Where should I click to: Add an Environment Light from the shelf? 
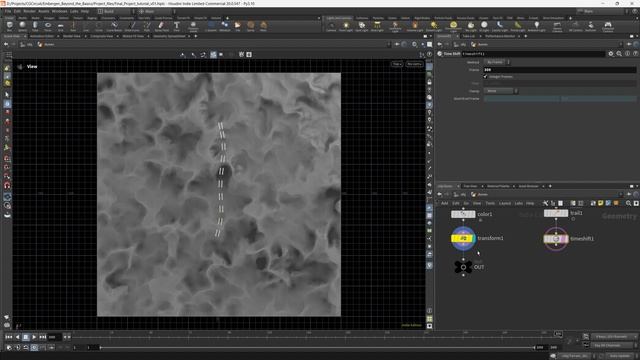[x=453, y=27]
